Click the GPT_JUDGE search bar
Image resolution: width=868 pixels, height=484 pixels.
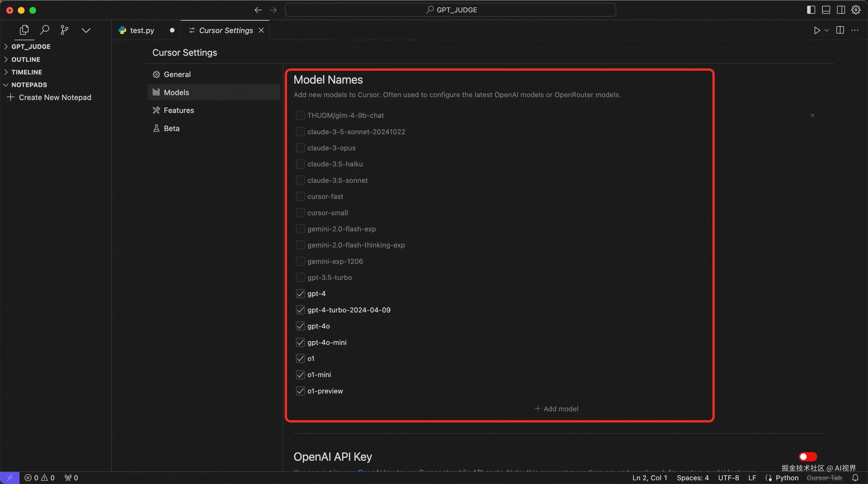[x=451, y=10]
